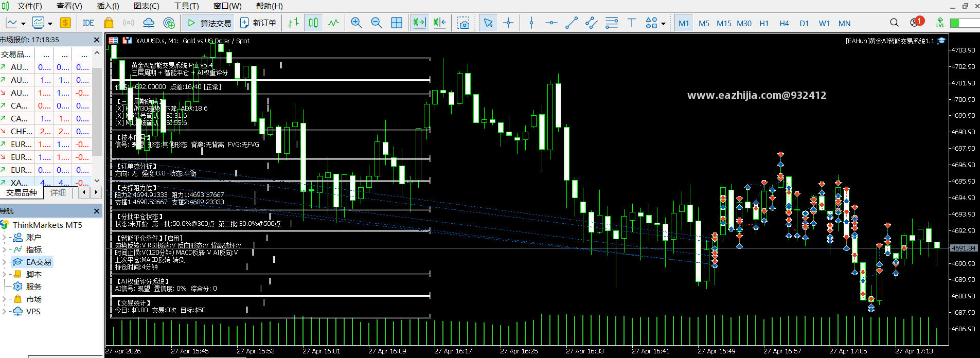Zoom in on the chart

pos(357,23)
